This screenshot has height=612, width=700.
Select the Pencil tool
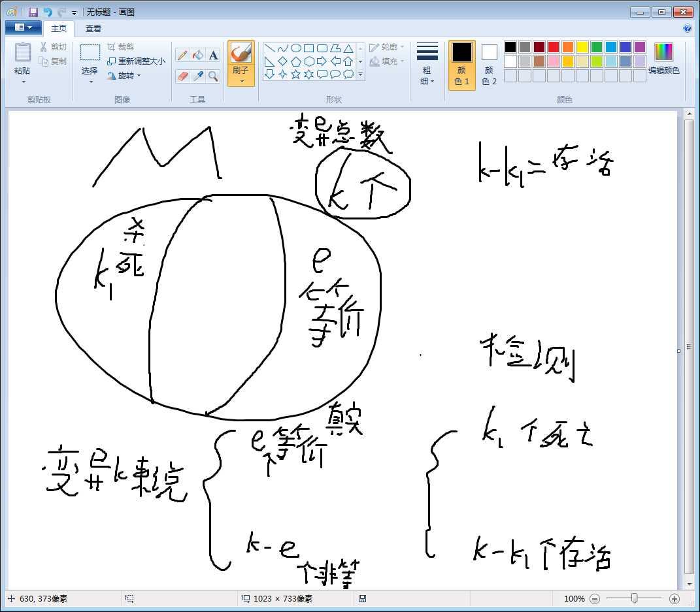click(x=182, y=56)
